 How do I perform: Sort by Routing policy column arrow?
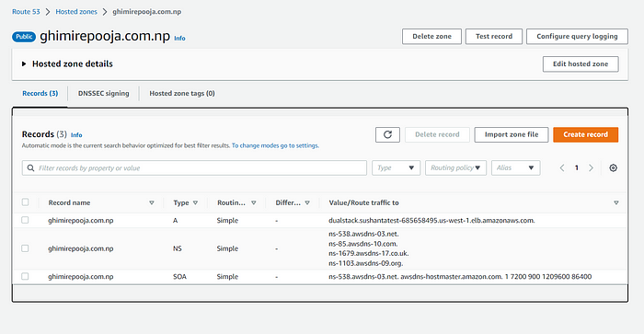254,203
